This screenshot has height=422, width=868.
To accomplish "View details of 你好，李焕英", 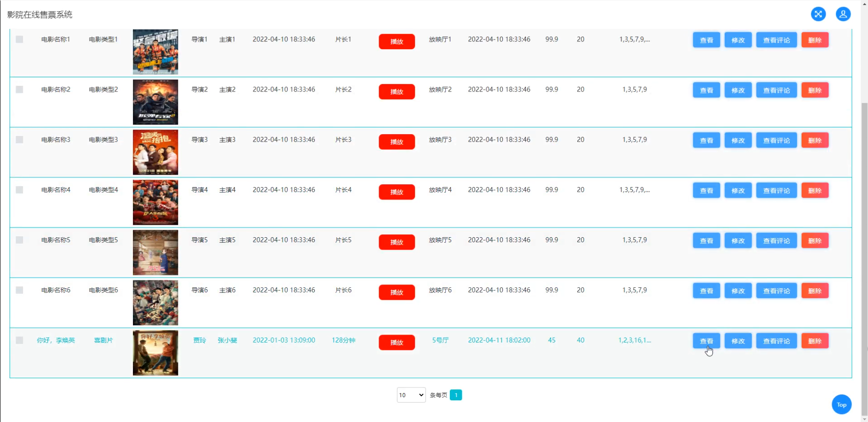I will (x=706, y=341).
